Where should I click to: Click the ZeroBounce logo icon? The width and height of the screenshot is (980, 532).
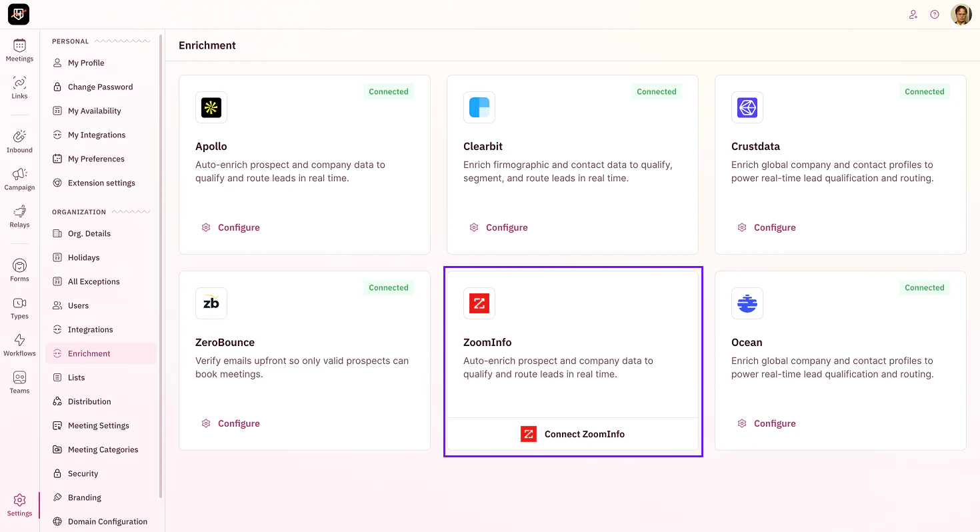(x=211, y=303)
